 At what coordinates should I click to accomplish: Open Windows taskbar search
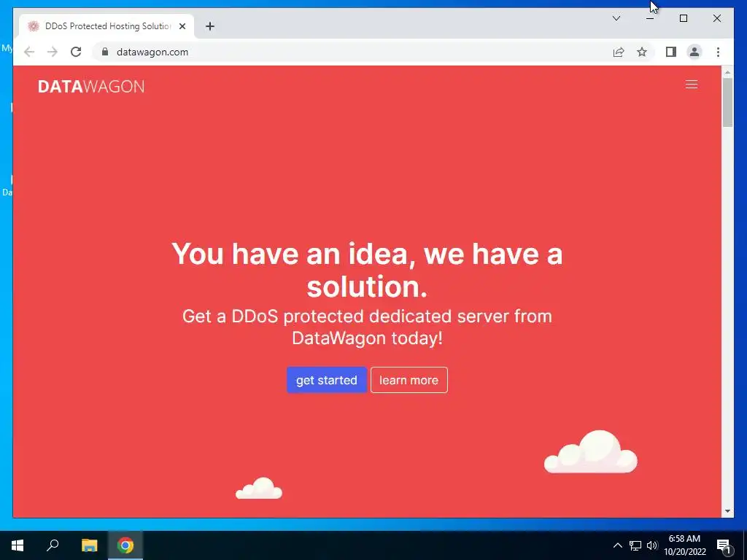pyautogui.click(x=53, y=545)
